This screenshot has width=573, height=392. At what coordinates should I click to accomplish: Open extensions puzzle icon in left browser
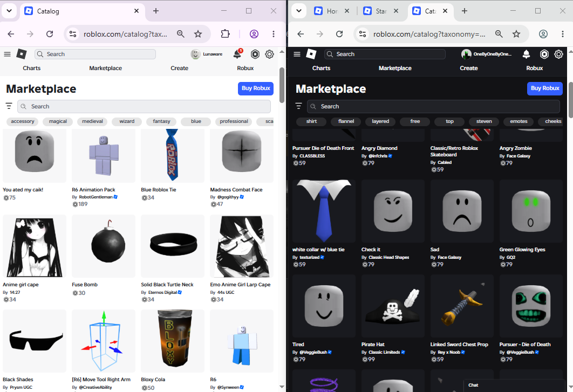pyautogui.click(x=225, y=34)
